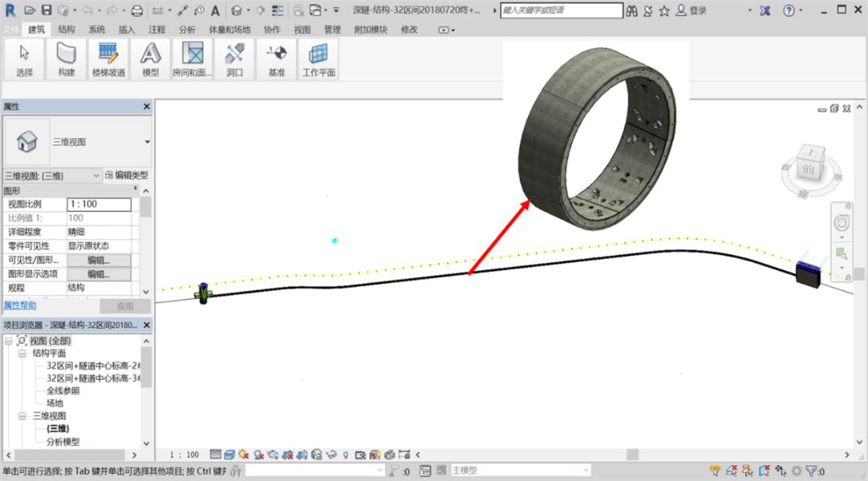Open the 注释 ribbon tab
This screenshot has width=868, height=481.
click(x=157, y=30)
